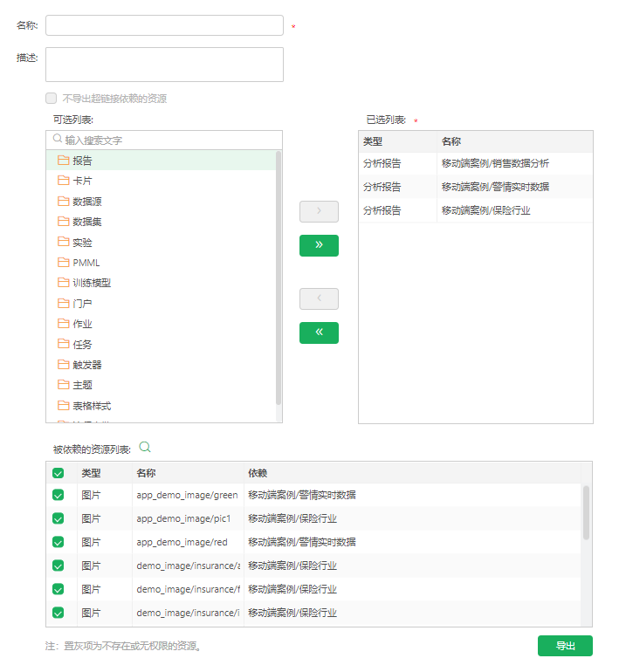The width and height of the screenshot is (626, 672).
Task: Expand the 数据集 folder node
Action: point(87,222)
